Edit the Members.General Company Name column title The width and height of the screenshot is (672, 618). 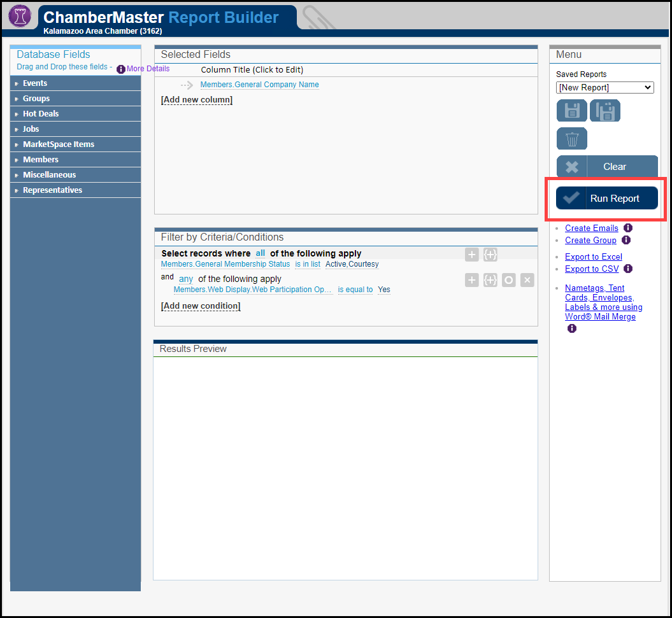tap(259, 85)
